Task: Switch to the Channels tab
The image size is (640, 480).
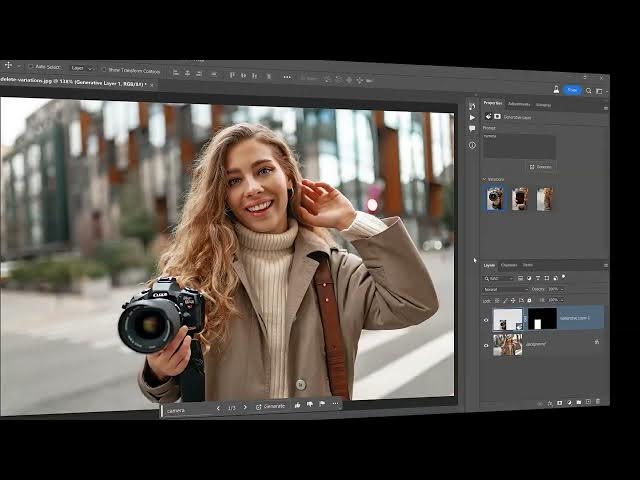Action: point(509,265)
